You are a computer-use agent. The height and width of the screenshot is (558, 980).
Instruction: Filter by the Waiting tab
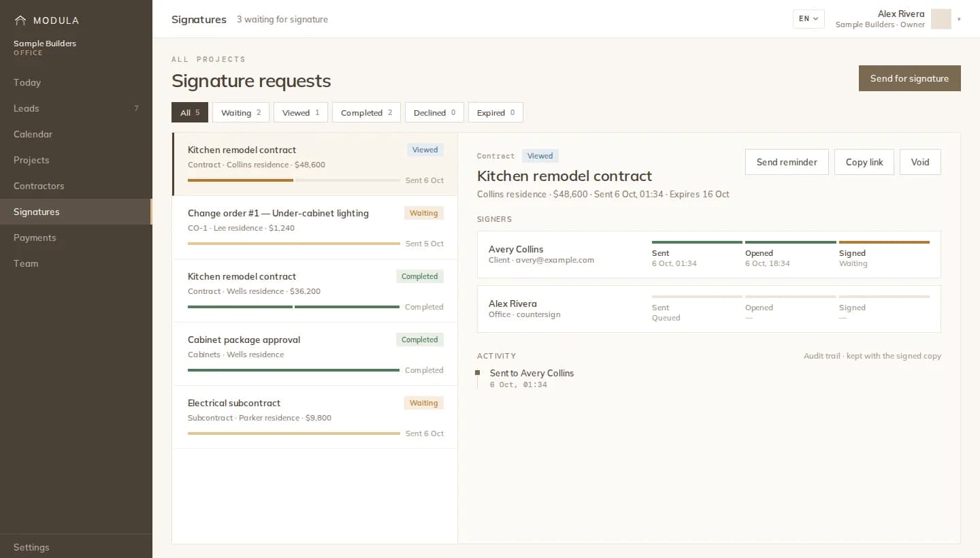[241, 112]
